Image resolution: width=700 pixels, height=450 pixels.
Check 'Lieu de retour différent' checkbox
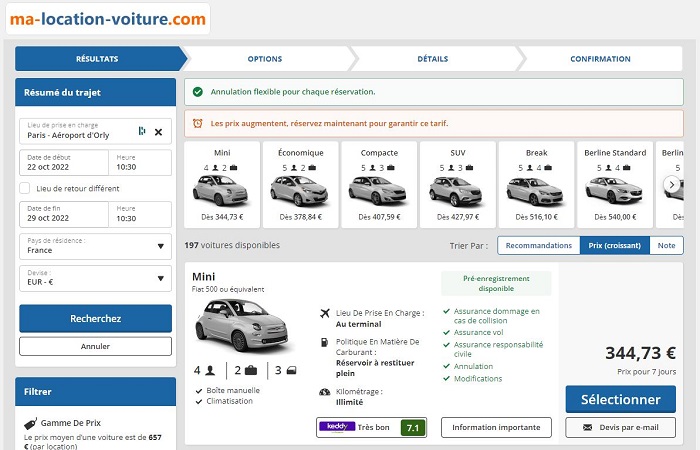26,188
